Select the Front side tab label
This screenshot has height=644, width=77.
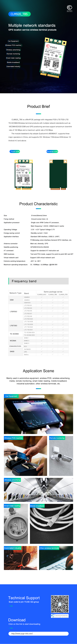(x=15, y=152)
